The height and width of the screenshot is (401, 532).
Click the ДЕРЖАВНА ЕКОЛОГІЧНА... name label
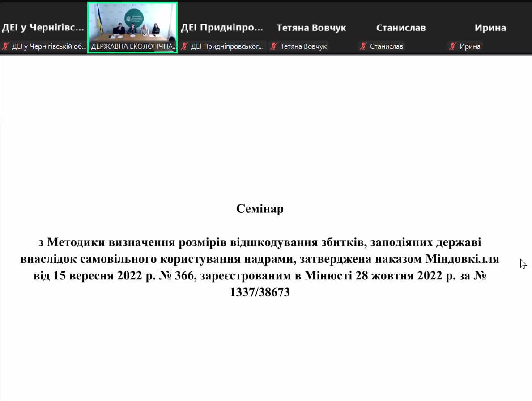click(133, 46)
